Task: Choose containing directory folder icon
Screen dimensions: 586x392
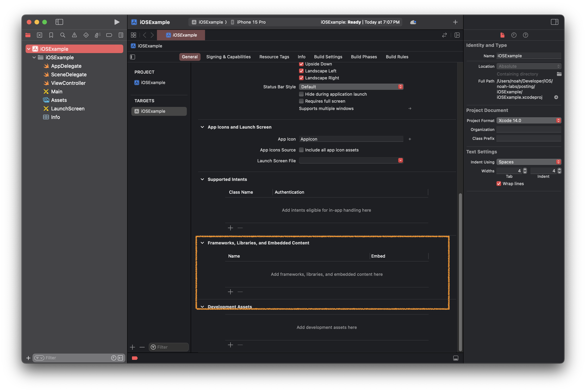Action: pyautogui.click(x=559, y=74)
